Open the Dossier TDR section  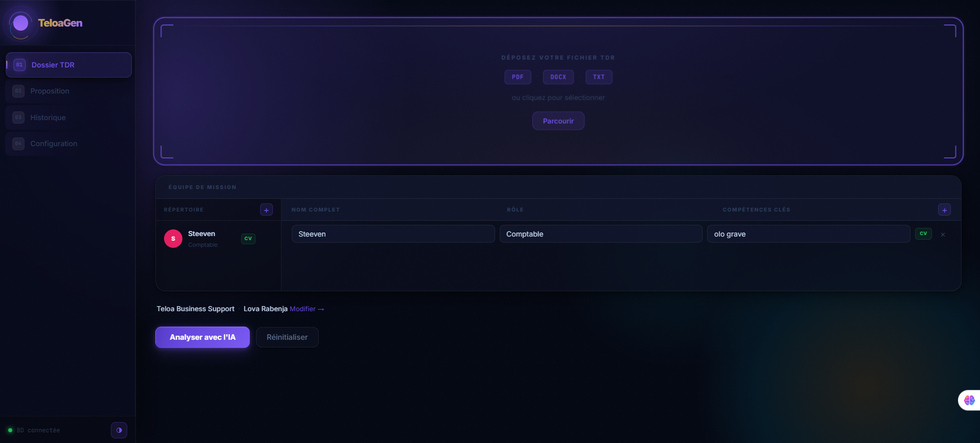coord(68,65)
